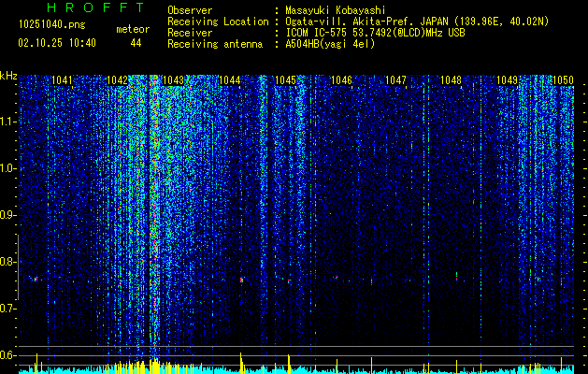Click the 1041 time marker
The width and height of the screenshot is (588, 374).
pyautogui.click(x=62, y=80)
